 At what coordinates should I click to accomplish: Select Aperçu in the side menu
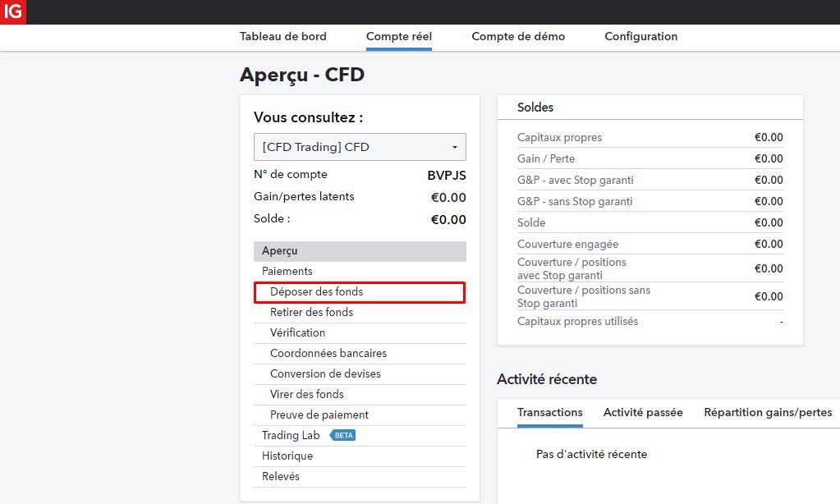tap(280, 250)
